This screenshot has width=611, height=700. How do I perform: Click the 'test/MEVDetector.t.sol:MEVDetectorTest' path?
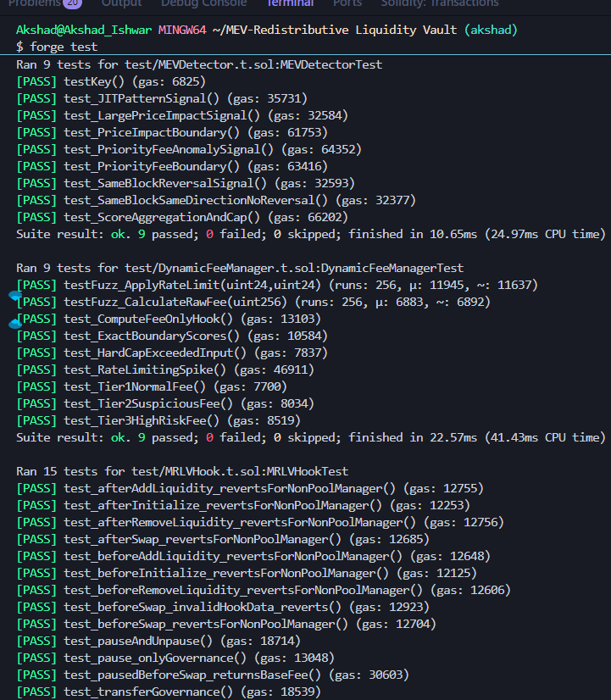pos(253,64)
